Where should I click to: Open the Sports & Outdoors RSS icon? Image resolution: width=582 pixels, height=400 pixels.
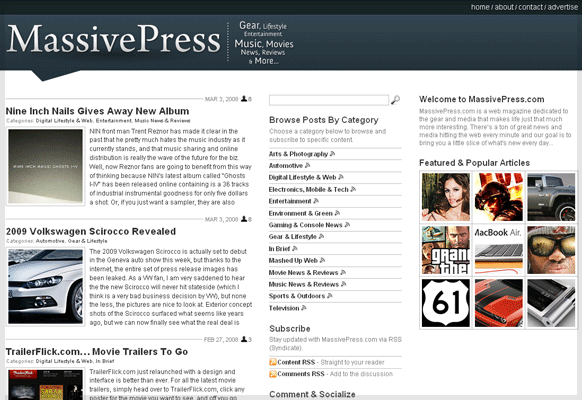coord(330,296)
